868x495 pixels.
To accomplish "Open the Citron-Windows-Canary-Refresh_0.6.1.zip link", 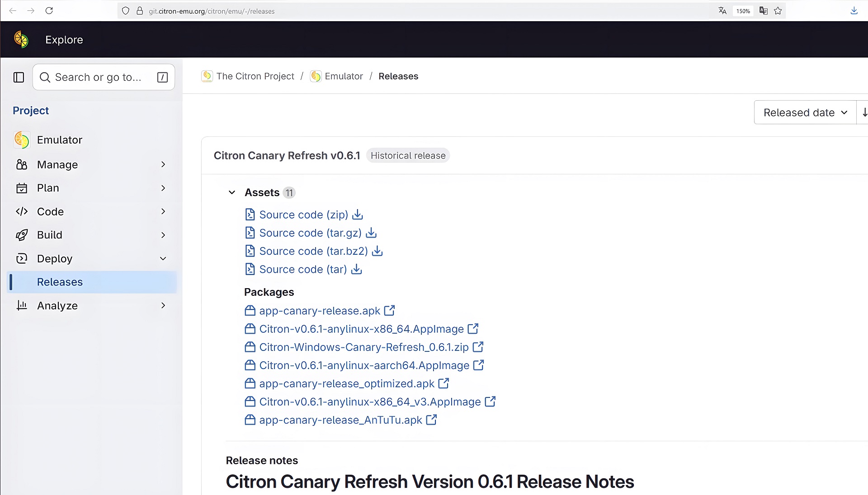I will 363,347.
